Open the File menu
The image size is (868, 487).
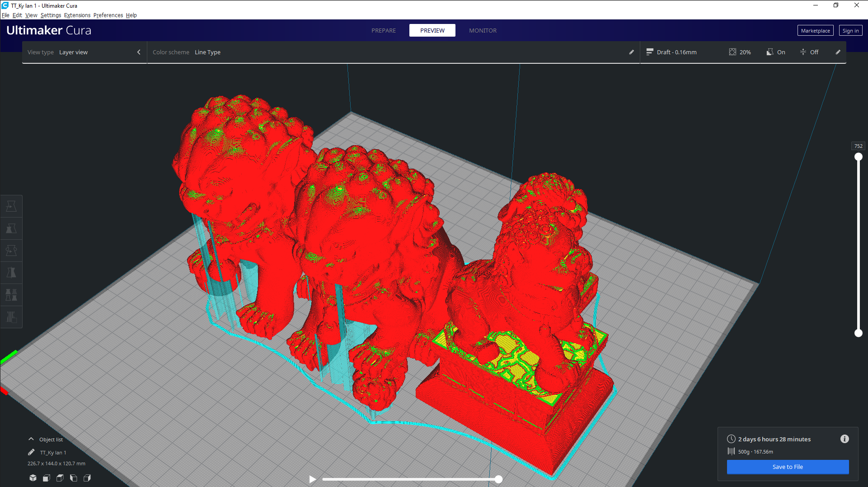5,15
